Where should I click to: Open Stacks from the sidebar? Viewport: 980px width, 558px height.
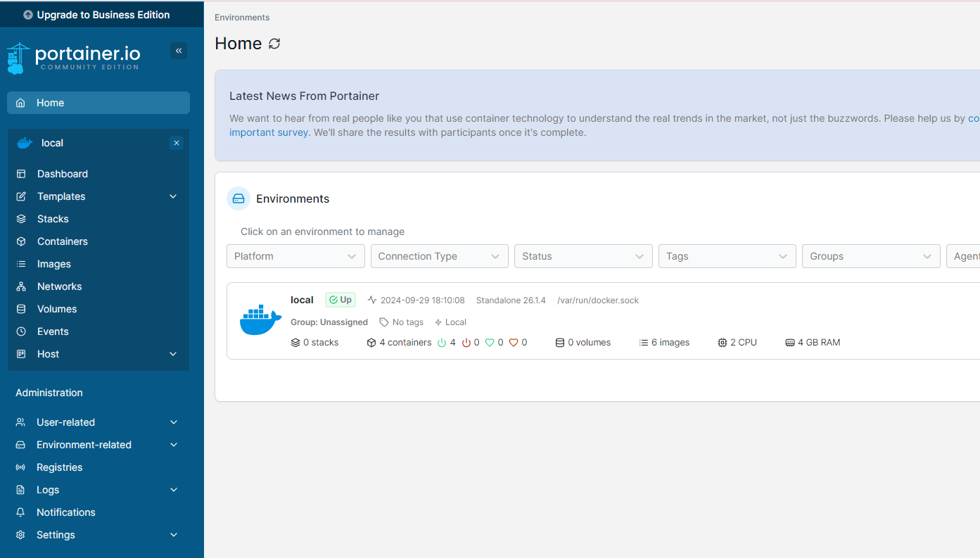click(x=98, y=219)
